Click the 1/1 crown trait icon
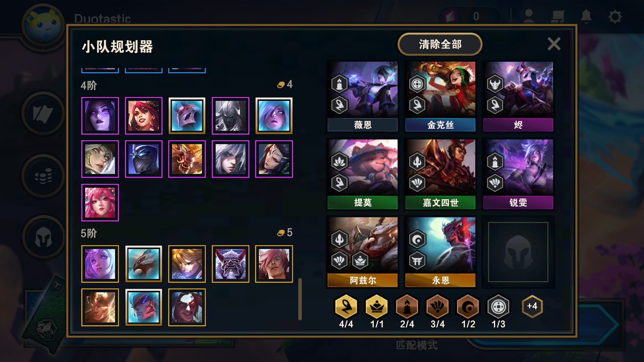Screen dimensions: 644x362 pyautogui.click(x=377, y=306)
